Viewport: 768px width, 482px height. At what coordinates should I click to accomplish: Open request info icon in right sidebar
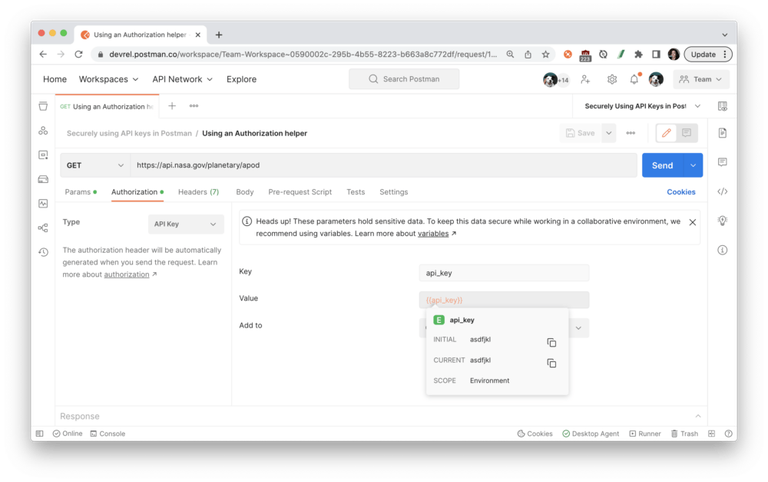click(x=722, y=250)
